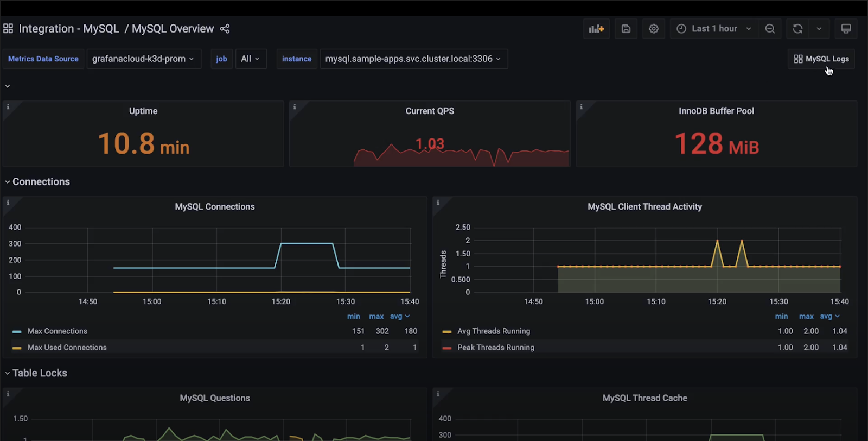Screen dimensions: 868x441
Task: Open the MySQL Questions panel title menu
Action: (x=215, y=398)
